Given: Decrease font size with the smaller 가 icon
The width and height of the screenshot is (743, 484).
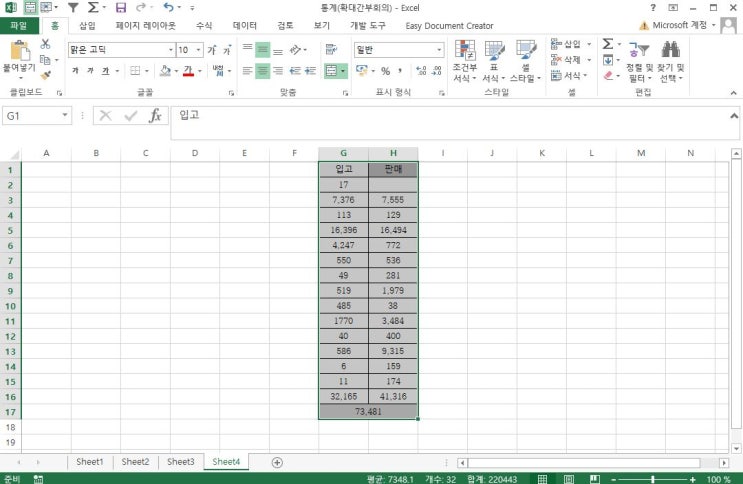Looking at the screenshot, I should pyautogui.click(x=227, y=50).
